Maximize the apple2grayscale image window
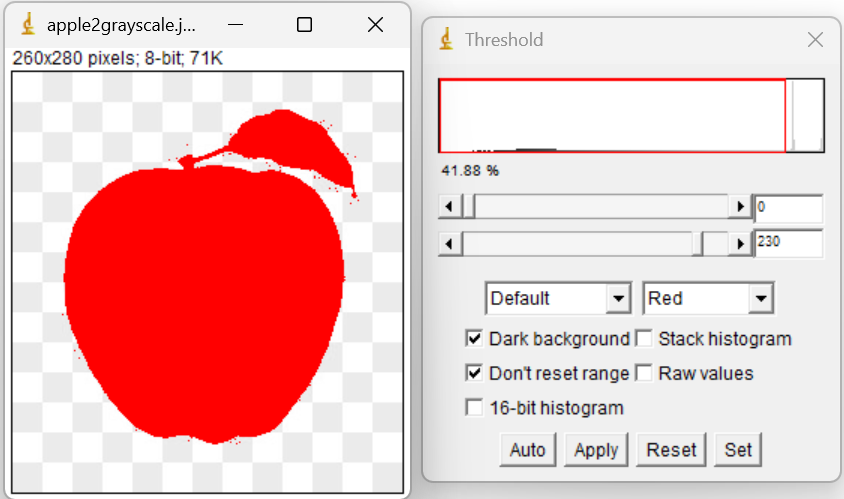The height and width of the screenshot is (499, 844). click(305, 25)
